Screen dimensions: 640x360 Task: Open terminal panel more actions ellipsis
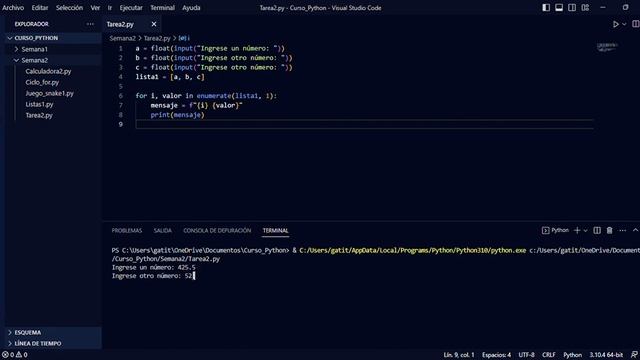click(622, 231)
